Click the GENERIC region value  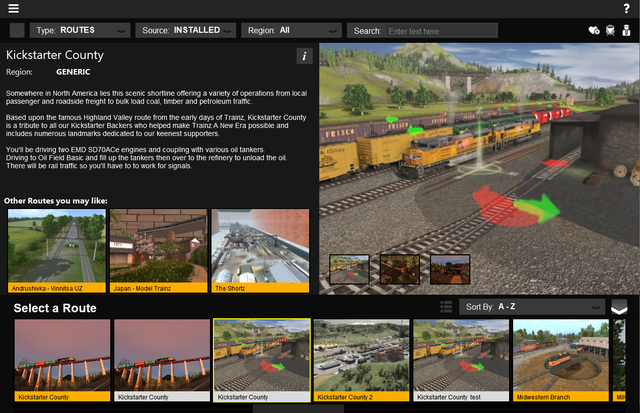[73, 72]
